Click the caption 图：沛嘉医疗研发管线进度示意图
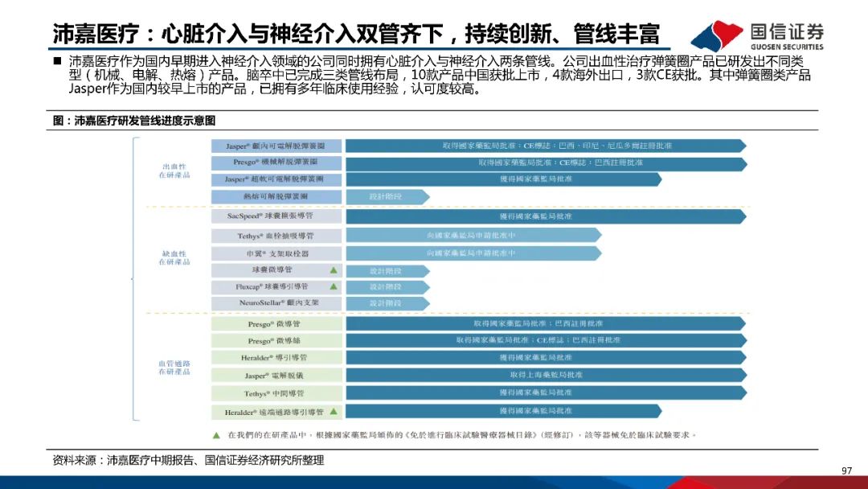 pos(134,120)
